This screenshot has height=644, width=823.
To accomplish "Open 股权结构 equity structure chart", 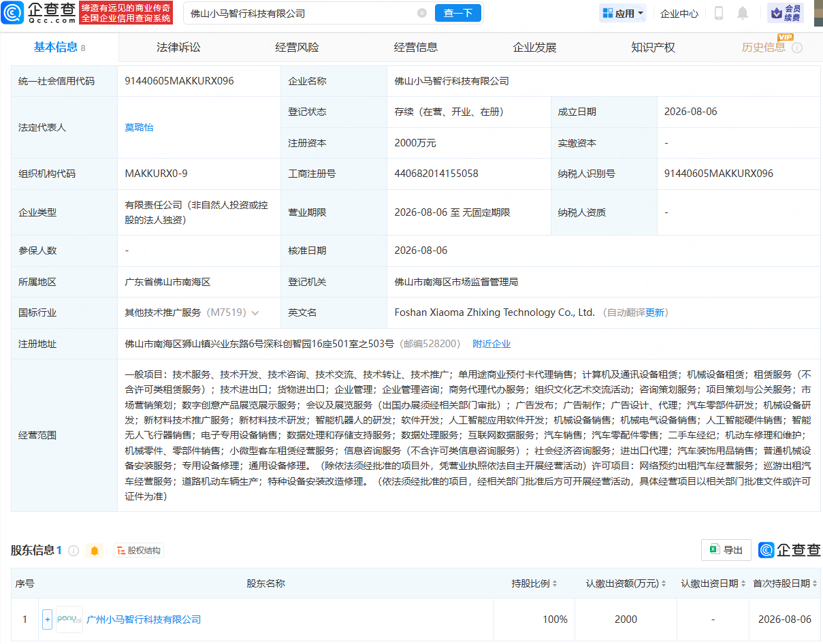I will pos(139,550).
